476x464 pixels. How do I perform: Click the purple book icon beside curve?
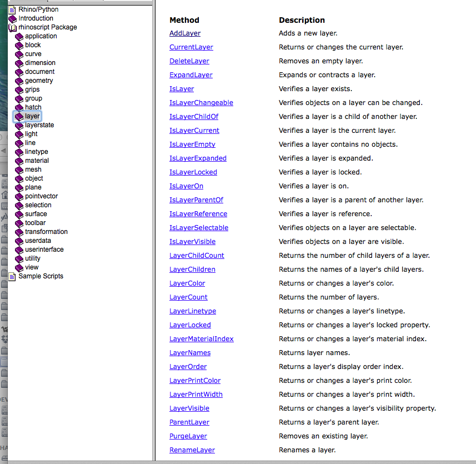coord(19,54)
